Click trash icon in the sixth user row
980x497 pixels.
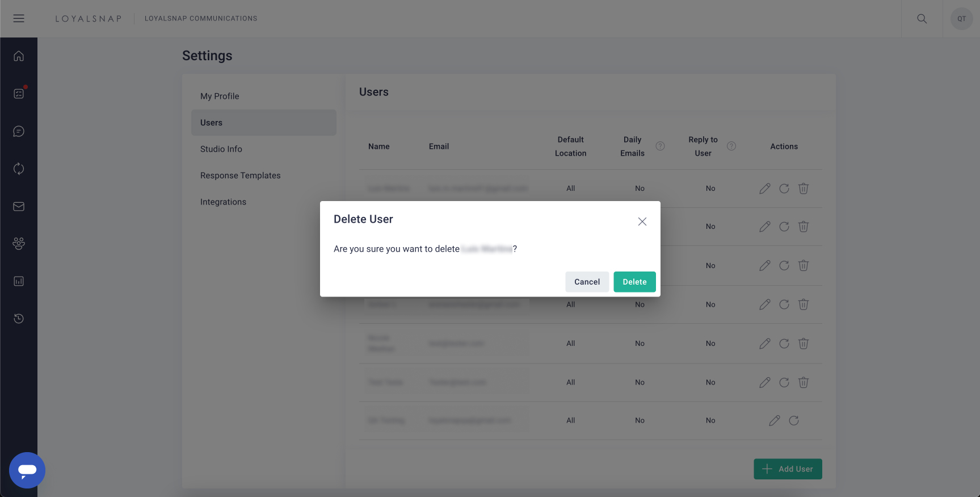point(804,382)
